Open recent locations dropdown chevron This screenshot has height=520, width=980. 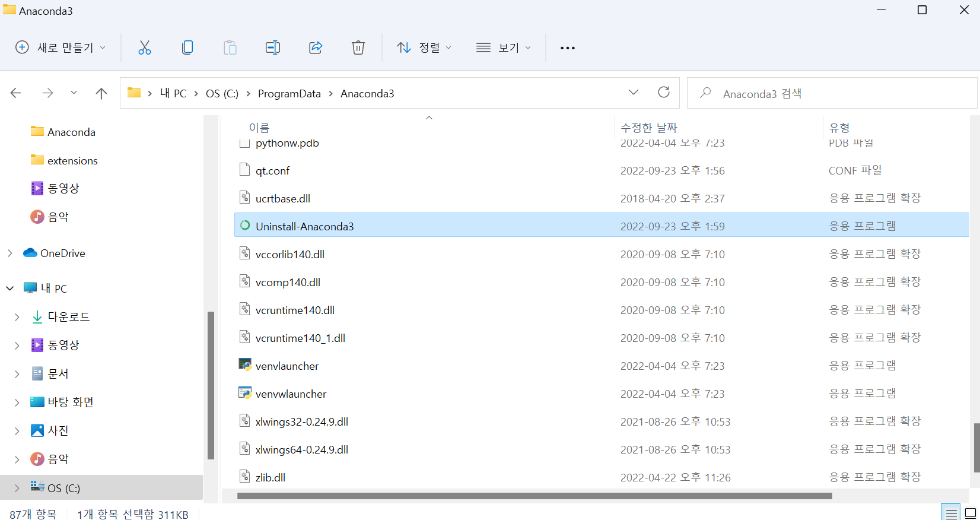(74, 93)
